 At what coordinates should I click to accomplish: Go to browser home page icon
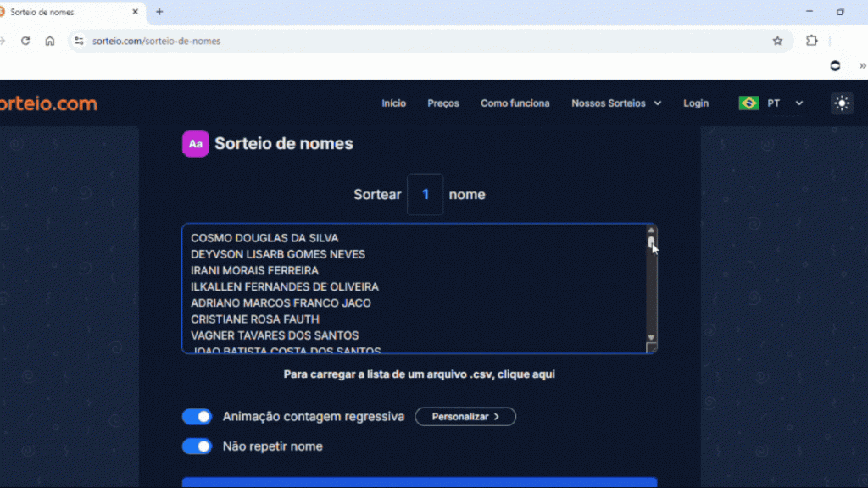pyautogui.click(x=50, y=41)
